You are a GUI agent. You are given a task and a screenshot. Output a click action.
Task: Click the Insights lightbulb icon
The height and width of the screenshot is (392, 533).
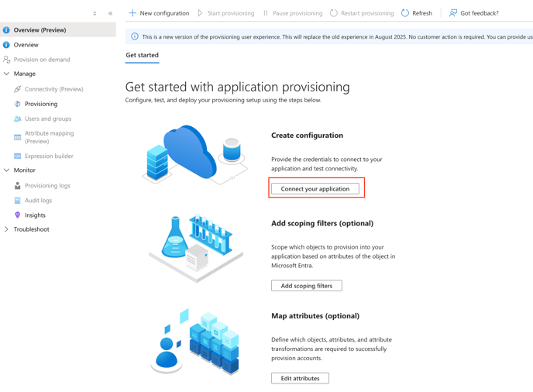[17, 215]
